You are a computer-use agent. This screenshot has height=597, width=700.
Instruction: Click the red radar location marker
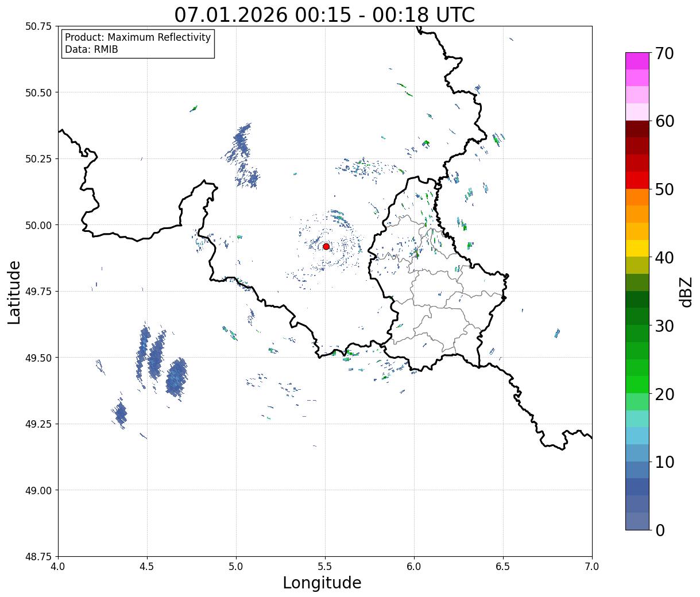click(326, 246)
